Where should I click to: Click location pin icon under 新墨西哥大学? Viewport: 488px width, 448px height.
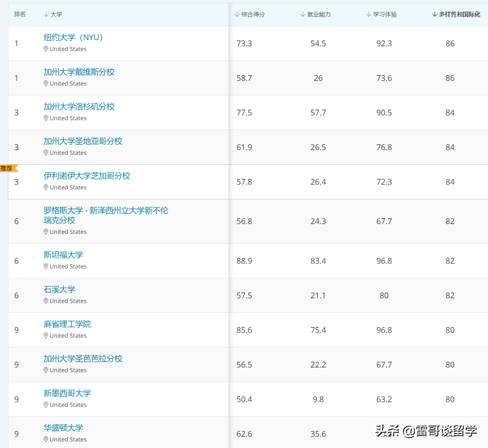click(46, 405)
